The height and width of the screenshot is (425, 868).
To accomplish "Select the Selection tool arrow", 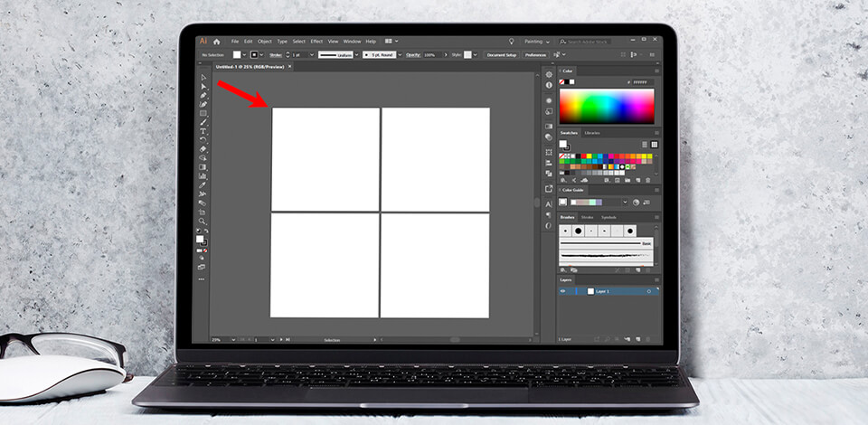I will point(203,78).
